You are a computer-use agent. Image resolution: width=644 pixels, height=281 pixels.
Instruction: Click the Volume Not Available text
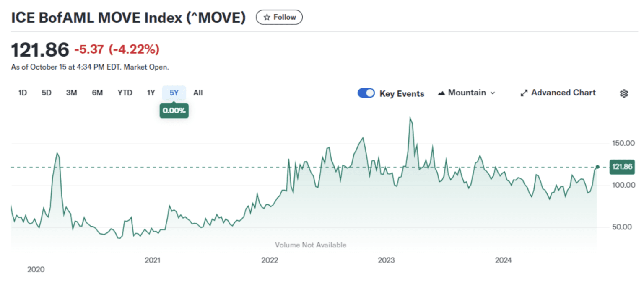[x=311, y=245]
